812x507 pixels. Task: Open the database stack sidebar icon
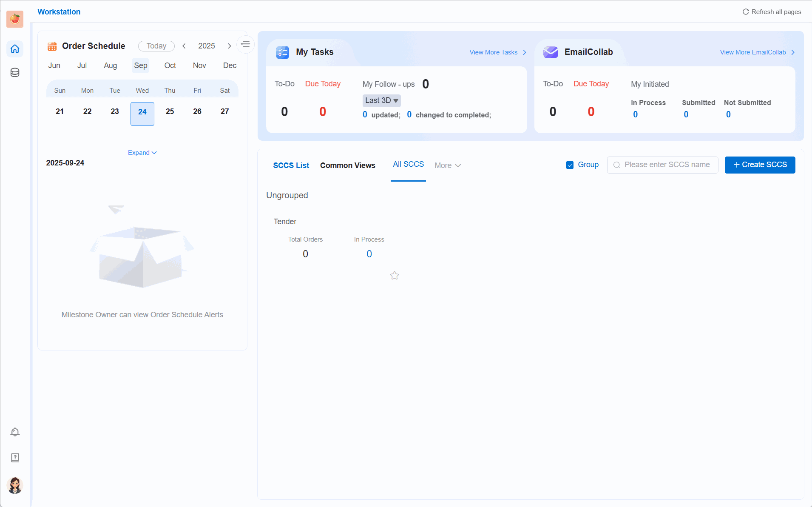(15, 73)
